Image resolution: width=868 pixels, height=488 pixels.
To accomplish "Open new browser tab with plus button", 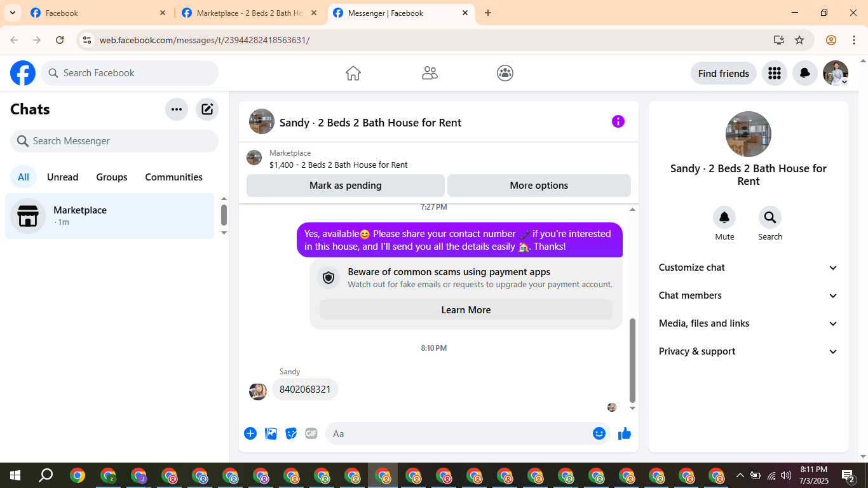I will 488,13.
